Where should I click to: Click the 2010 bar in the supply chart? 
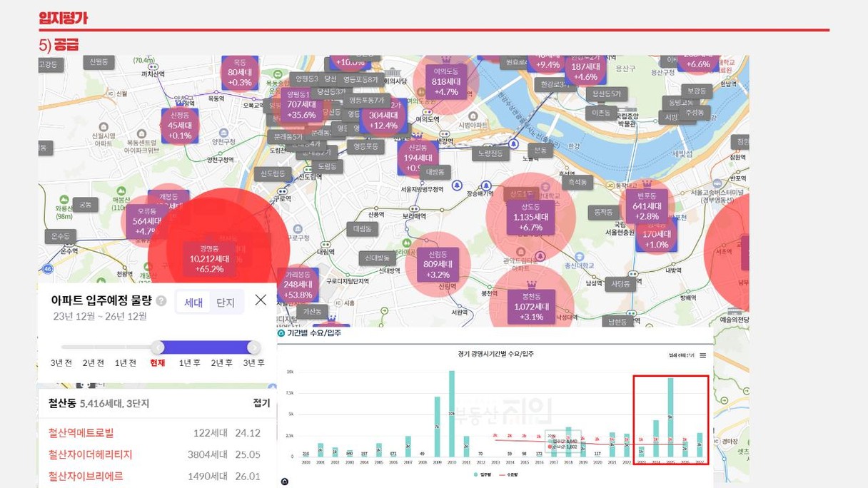(452, 414)
